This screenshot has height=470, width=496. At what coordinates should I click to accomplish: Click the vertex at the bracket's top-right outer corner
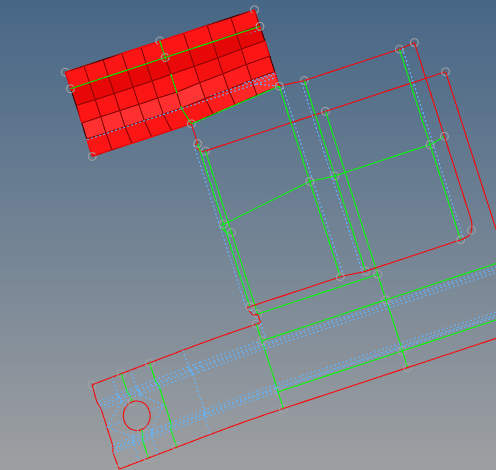click(x=414, y=42)
